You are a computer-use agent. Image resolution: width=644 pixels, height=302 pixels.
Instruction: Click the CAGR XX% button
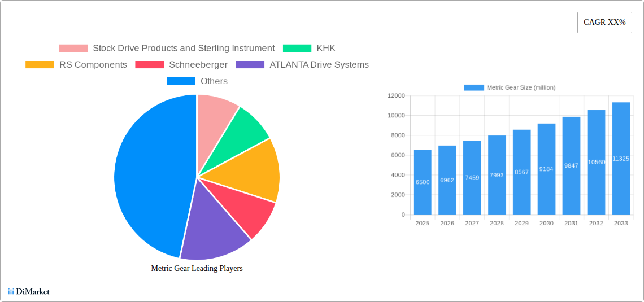[604, 23]
